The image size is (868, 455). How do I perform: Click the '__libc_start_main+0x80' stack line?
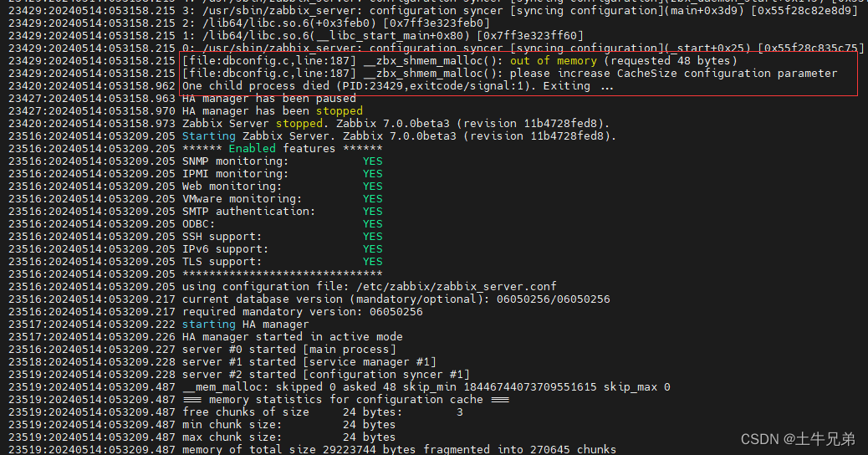pyautogui.click(x=382, y=36)
